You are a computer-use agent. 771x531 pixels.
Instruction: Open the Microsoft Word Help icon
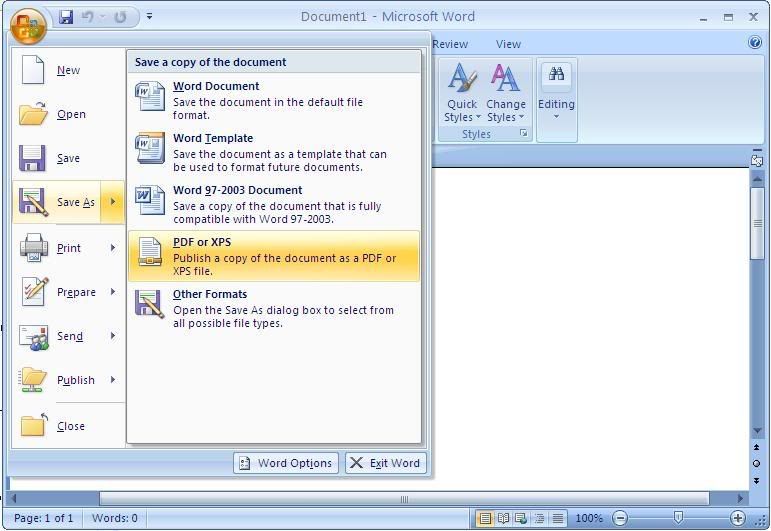click(755, 42)
